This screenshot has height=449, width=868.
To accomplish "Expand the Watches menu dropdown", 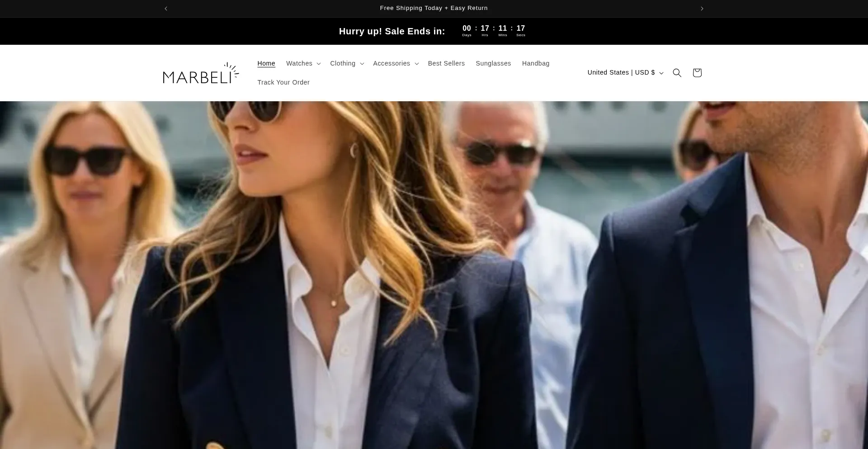I will (x=303, y=64).
